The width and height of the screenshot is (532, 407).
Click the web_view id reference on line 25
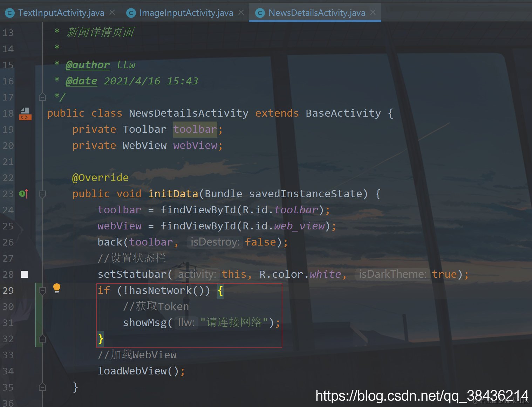pos(299,226)
